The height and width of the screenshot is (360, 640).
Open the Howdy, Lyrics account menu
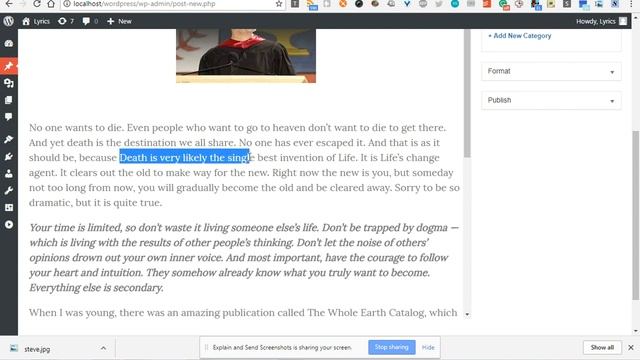tap(601, 21)
